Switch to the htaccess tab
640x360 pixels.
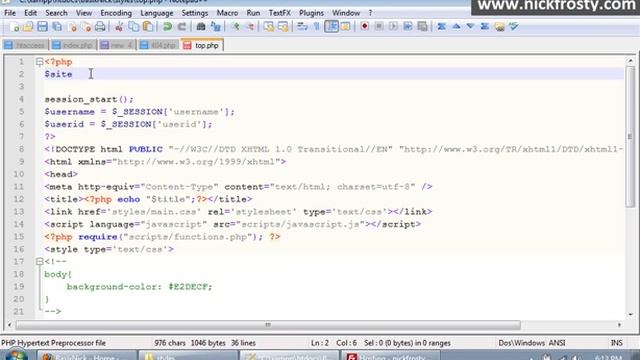[25, 45]
